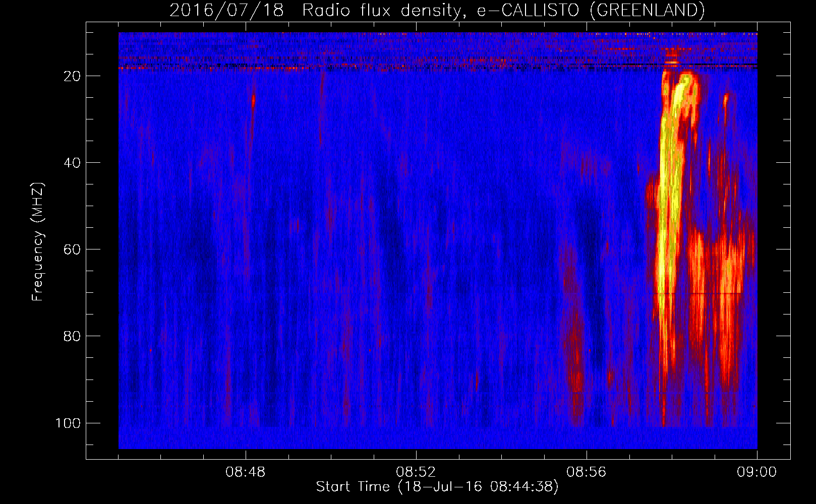This screenshot has height=504, width=816.
Task: Click the '60' frequency tick label
Action: 72,249
